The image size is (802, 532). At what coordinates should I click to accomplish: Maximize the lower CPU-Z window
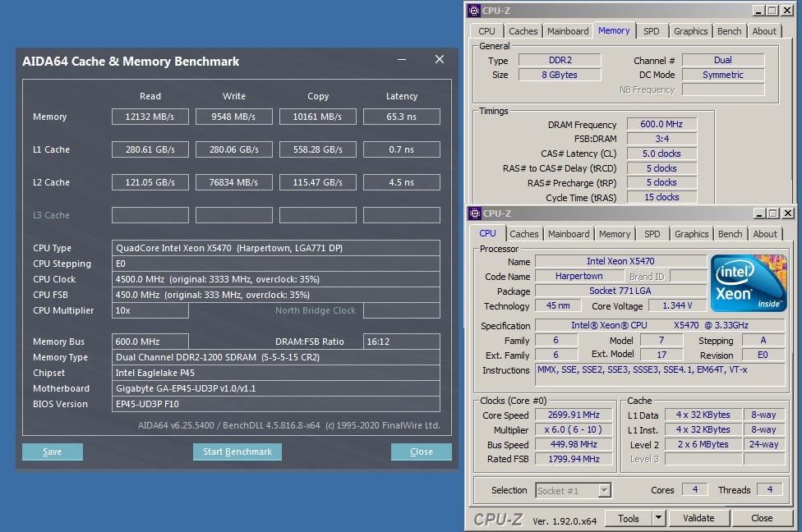pyautogui.click(x=773, y=213)
